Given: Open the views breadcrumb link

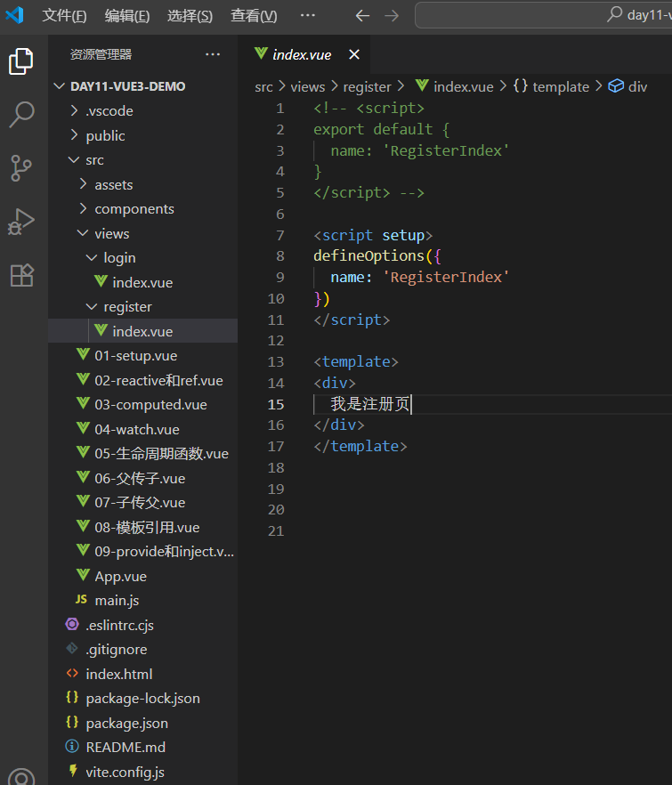Looking at the screenshot, I should click(x=307, y=86).
